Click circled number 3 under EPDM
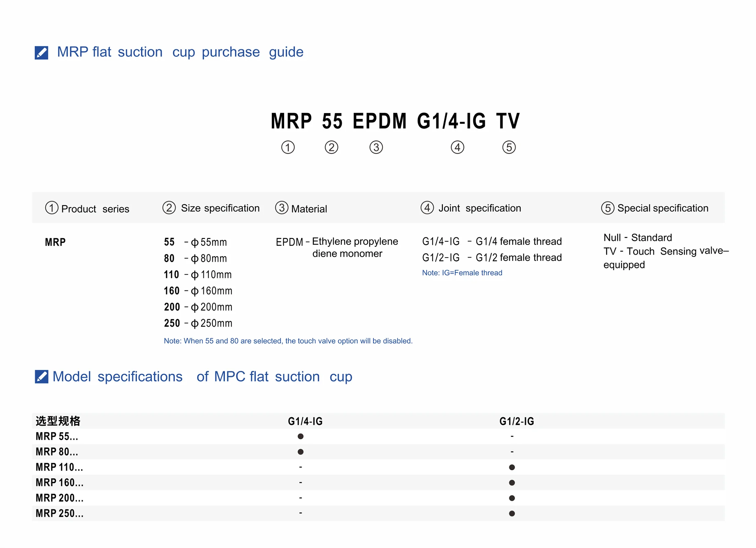Viewport: 756px width, 548px height. click(x=376, y=147)
